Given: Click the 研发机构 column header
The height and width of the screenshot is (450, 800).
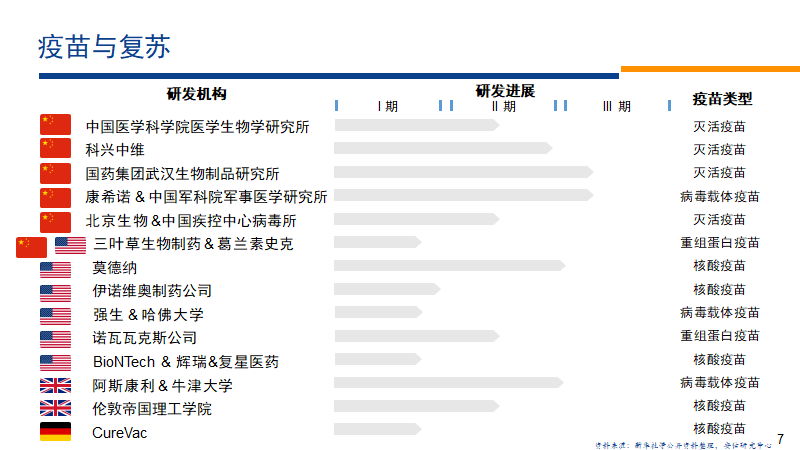Looking at the screenshot, I should click(x=196, y=94).
